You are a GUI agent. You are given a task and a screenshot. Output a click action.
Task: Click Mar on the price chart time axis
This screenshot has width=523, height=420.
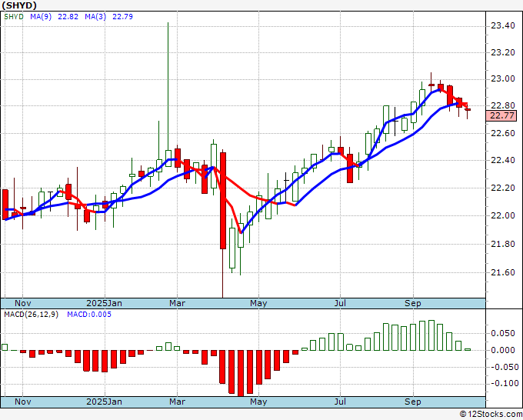pos(177,303)
